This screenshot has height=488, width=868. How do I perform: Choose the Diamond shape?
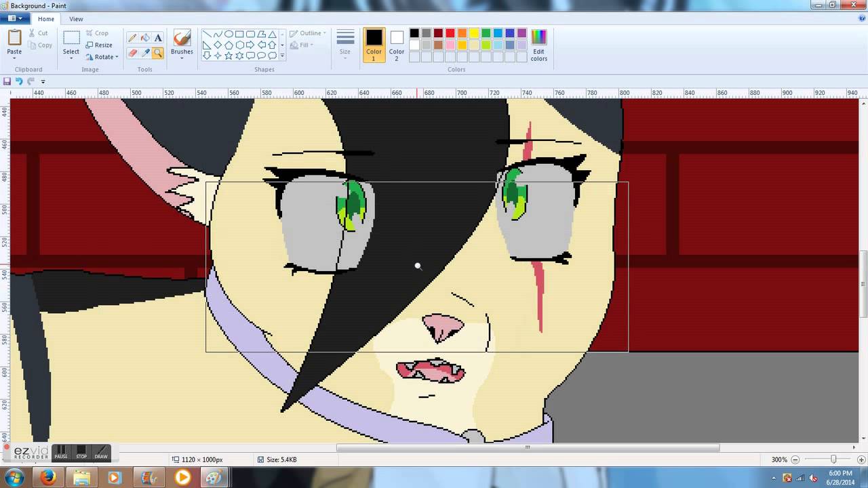tap(218, 45)
